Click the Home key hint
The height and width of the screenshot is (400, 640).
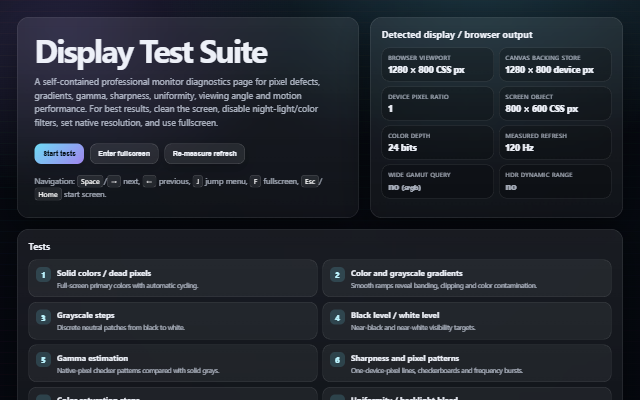(x=48, y=194)
